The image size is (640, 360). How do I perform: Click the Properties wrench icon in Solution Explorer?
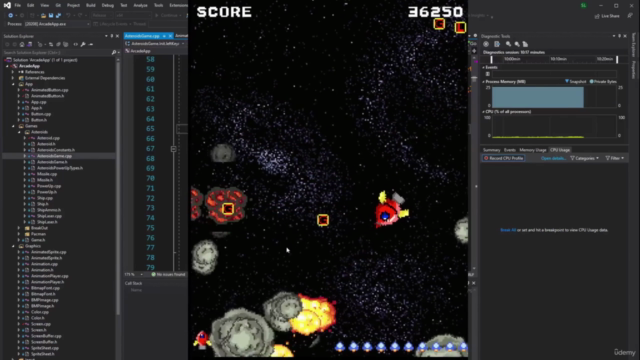point(83,44)
